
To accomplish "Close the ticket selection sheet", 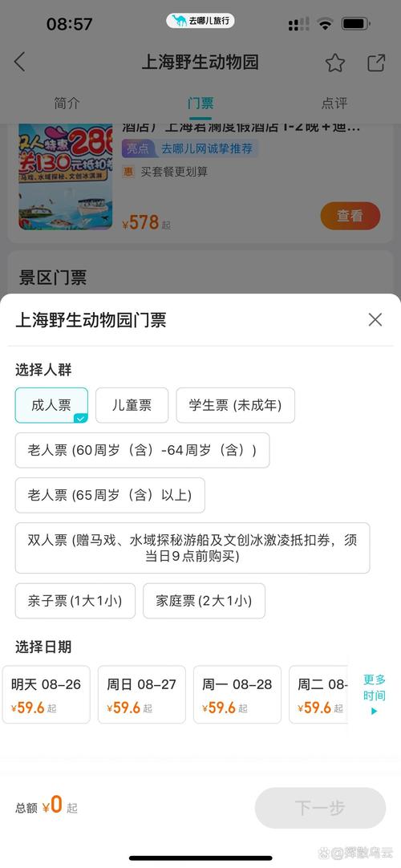I will [x=375, y=319].
